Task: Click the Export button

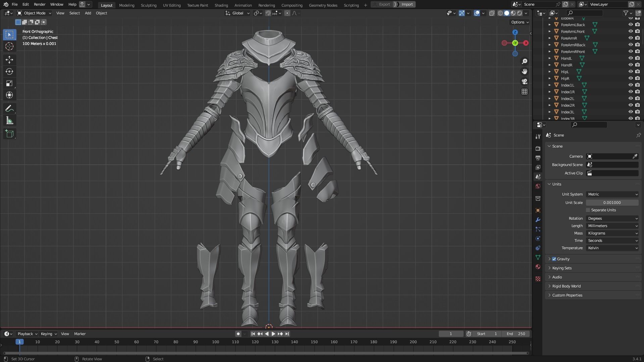Action: [x=382, y=4]
